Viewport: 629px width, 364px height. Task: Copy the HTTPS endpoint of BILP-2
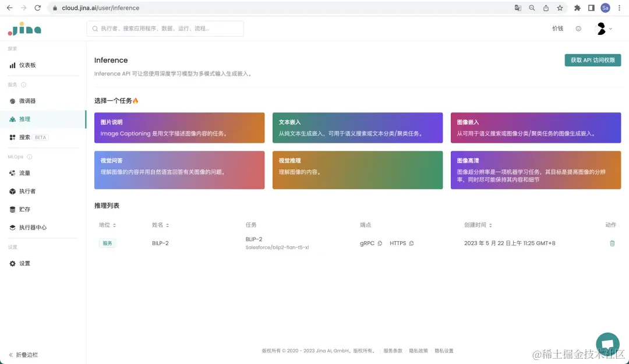(411, 243)
